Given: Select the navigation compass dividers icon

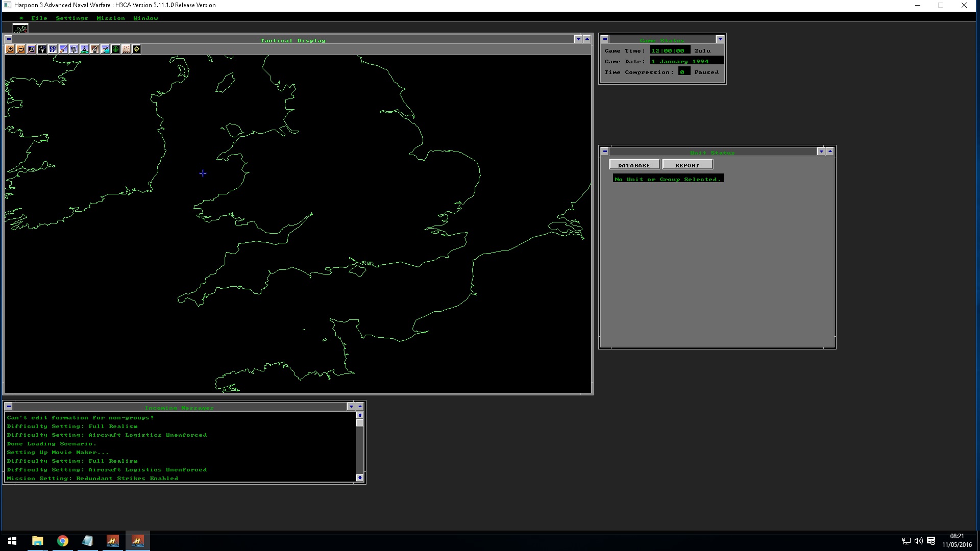Looking at the screenshot, I should click(x=84, y=49).
